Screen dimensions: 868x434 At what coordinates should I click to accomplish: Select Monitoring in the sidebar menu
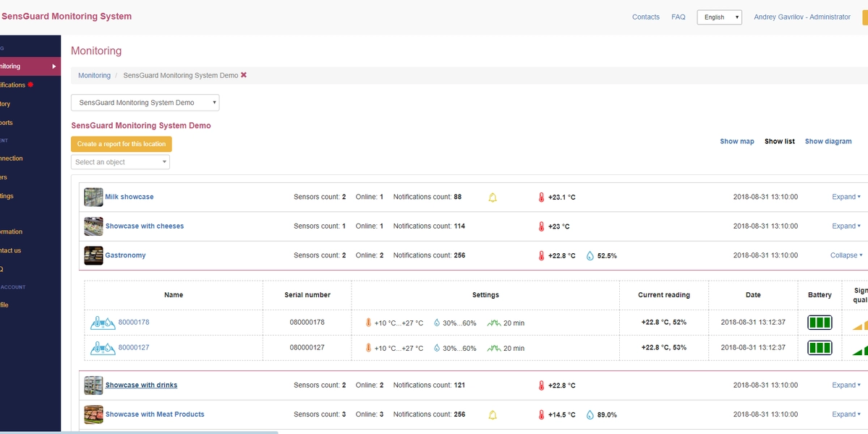(30, 67)
